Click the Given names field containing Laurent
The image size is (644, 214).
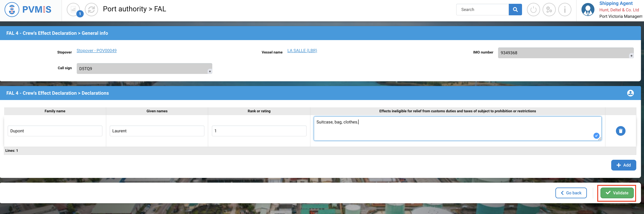[157, 131]
